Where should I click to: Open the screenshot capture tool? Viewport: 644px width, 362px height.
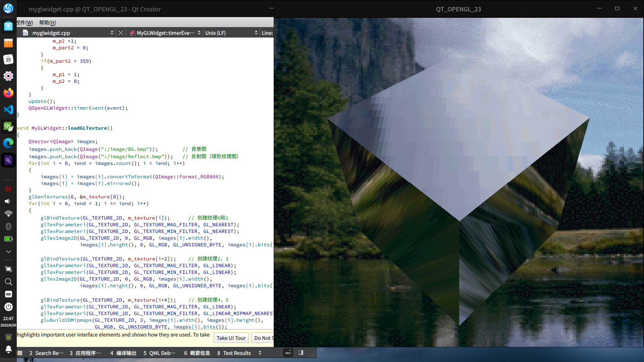pyautogui.click(x=8, y=269)
